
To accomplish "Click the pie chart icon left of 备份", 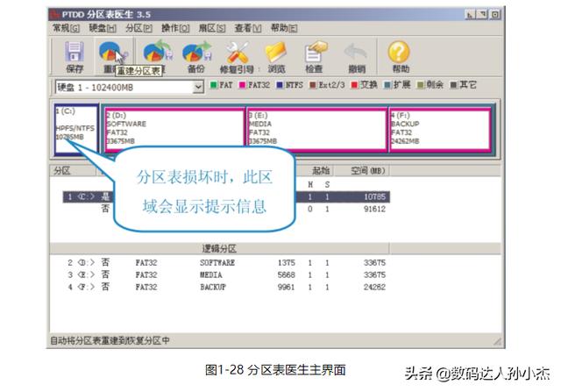I will point(157,52).
